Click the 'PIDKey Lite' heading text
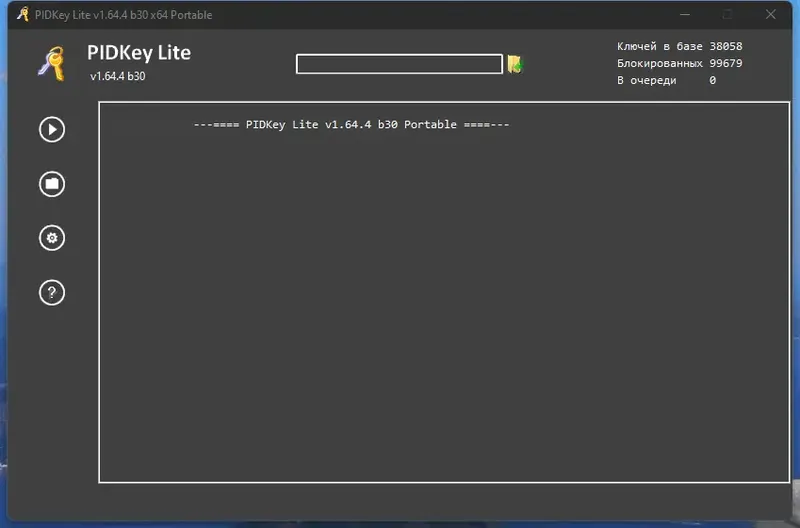This screenshot has width=800, height=528. [139, 53]
